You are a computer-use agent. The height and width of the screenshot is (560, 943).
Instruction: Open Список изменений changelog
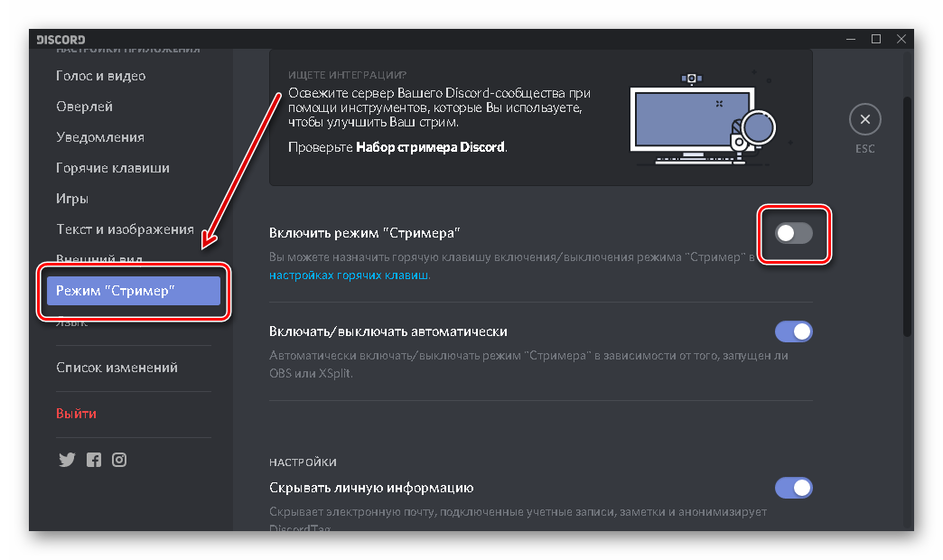tap(117, 368)
